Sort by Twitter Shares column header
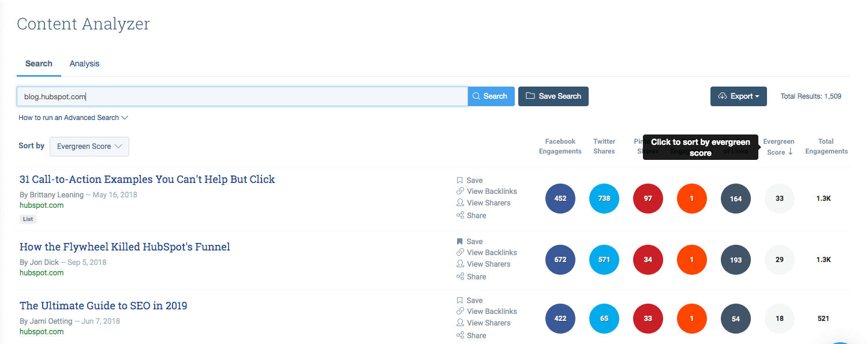Screen dimensions: 868x344 pos(604,146)
